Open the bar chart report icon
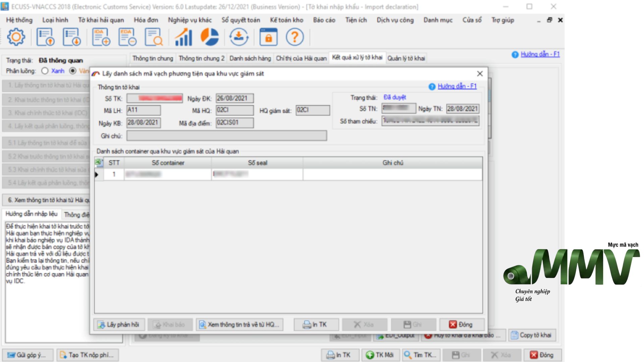Viewport: 644px width, 362px height. pyautogui.click(x=183, y=37)
